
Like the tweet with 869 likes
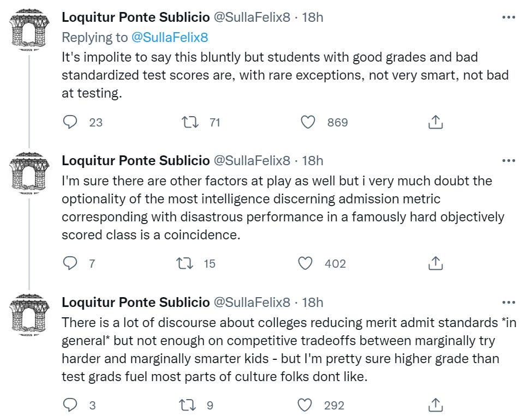click(308, 122)
